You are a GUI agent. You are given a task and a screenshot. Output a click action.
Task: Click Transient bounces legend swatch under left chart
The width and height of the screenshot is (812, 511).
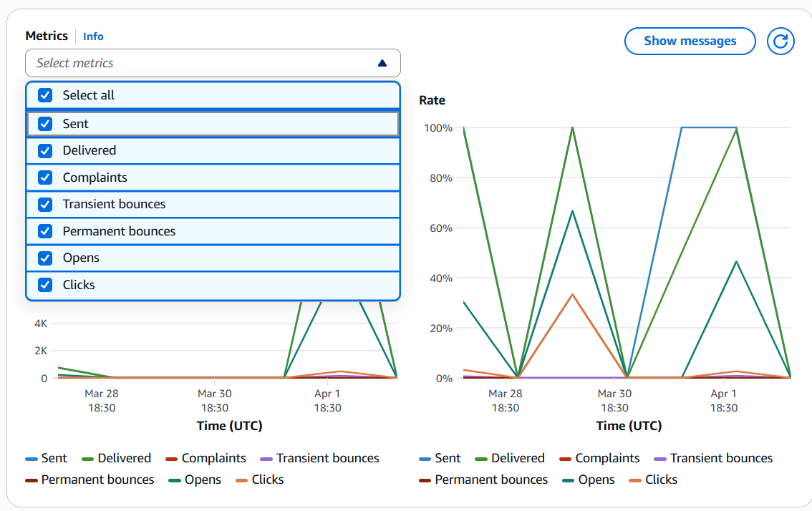pos(266,459)
